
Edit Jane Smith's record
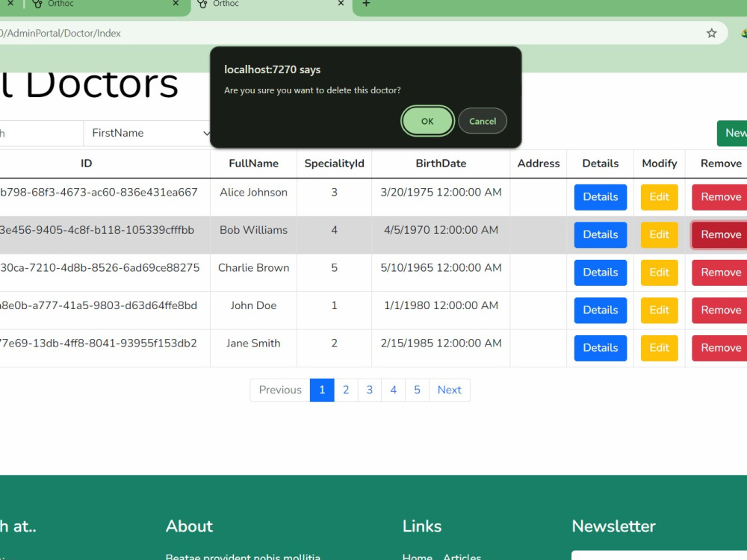click(659, 348)
